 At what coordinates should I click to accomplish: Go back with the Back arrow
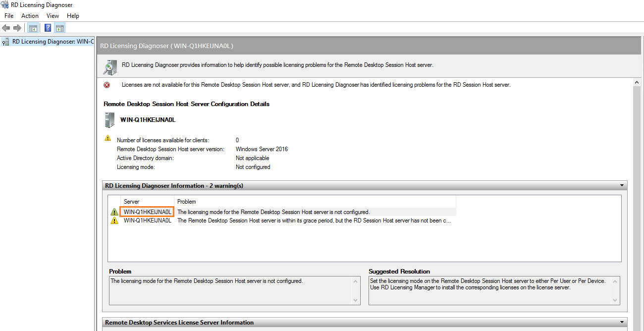click(x=6, y=28)
